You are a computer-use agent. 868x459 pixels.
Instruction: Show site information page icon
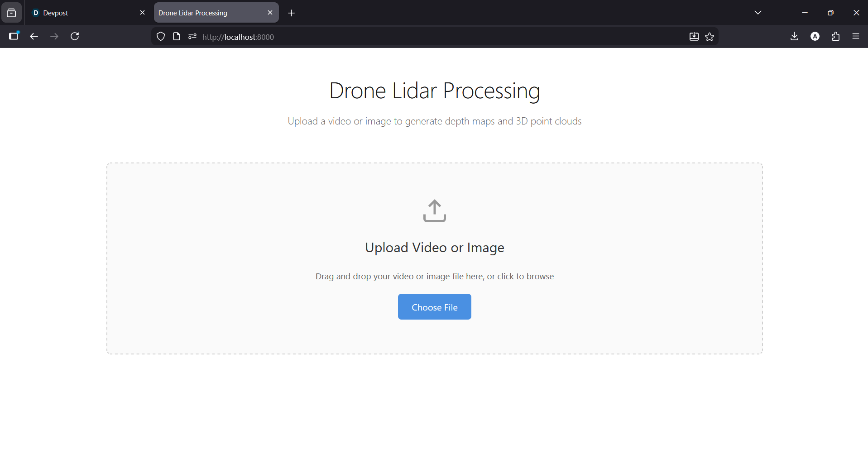(177, 37)
